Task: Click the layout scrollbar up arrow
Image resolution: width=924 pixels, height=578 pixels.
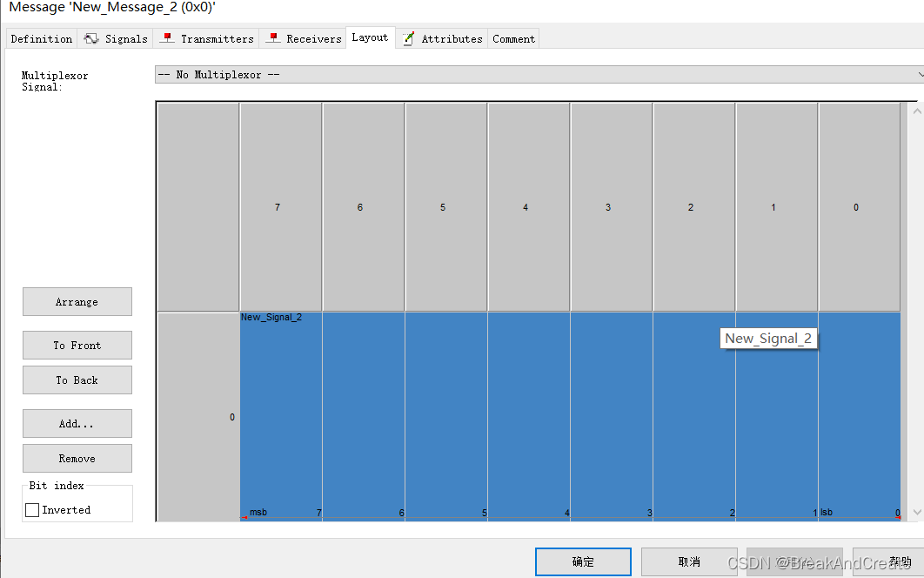Action: coord(916,111)
